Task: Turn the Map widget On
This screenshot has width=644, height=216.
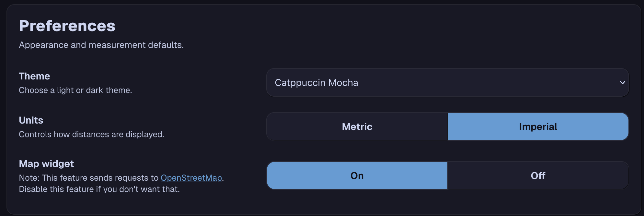Action: [357, 175]
